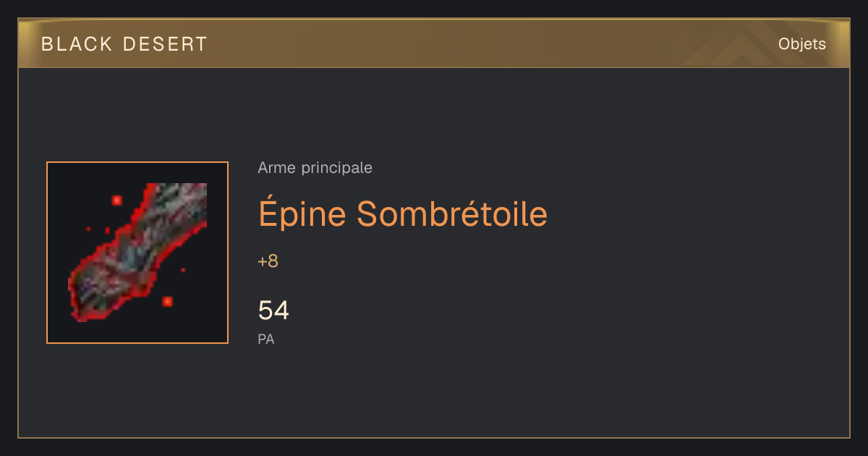Screen dimensions: 868x456
Task: Click the Épine Sombrétoile weapon icon
Action: [137, 253]
